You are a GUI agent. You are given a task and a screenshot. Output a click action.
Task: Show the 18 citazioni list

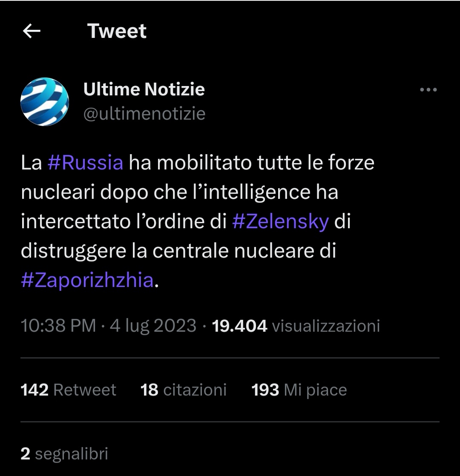(x=183, y=390)
